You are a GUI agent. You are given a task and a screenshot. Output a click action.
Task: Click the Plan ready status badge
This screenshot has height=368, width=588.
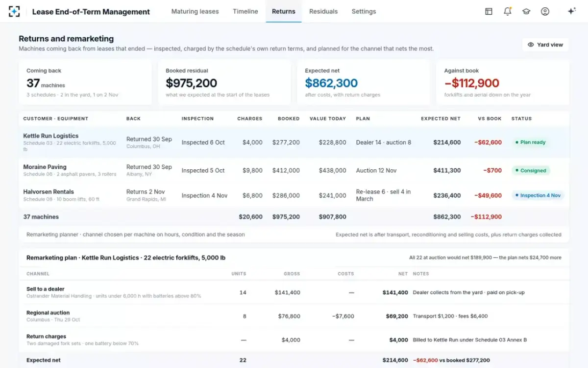530,142
